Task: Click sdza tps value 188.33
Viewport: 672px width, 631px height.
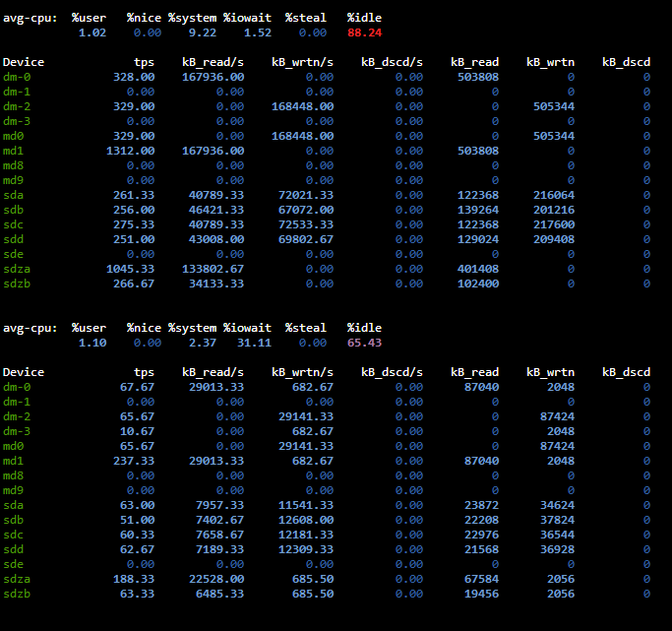Action: point(134,579)
